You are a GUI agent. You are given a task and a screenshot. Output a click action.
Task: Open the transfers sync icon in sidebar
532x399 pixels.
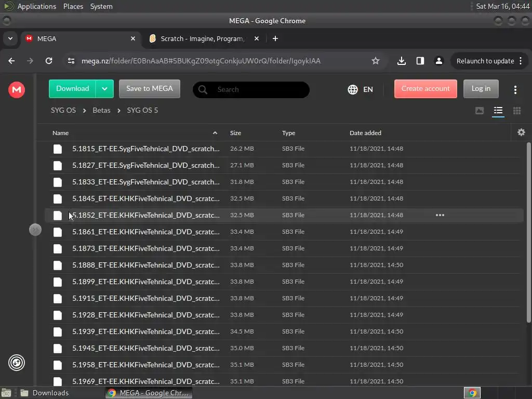(16, 363)
